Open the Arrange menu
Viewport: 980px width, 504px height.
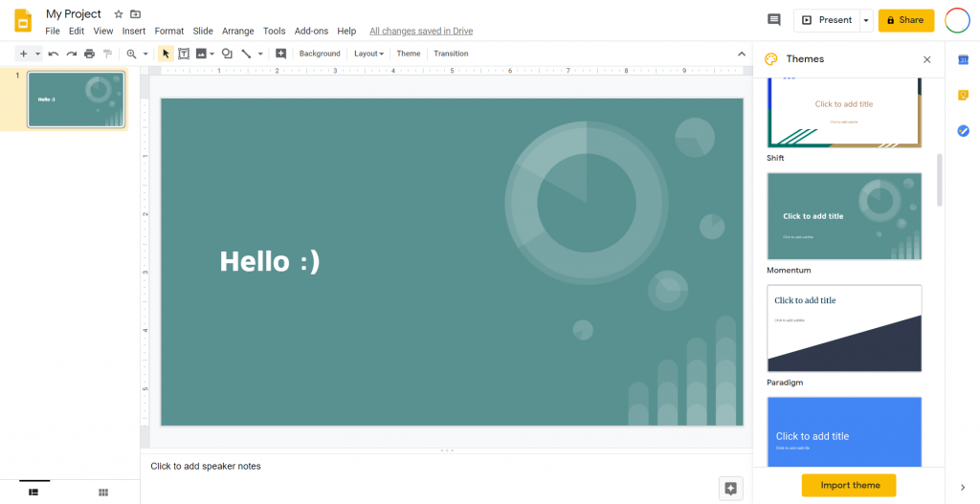coord(238,32)
